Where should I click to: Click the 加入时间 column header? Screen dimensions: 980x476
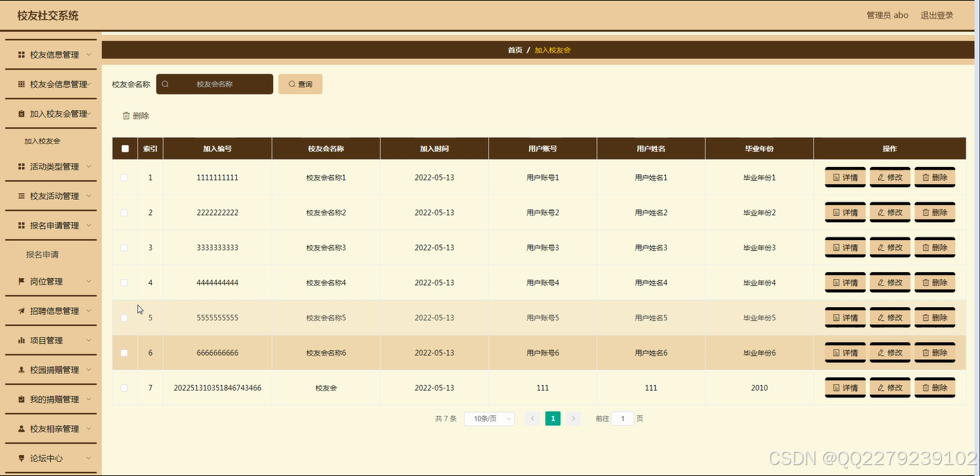pyautogui.click(x=435, y=148)
